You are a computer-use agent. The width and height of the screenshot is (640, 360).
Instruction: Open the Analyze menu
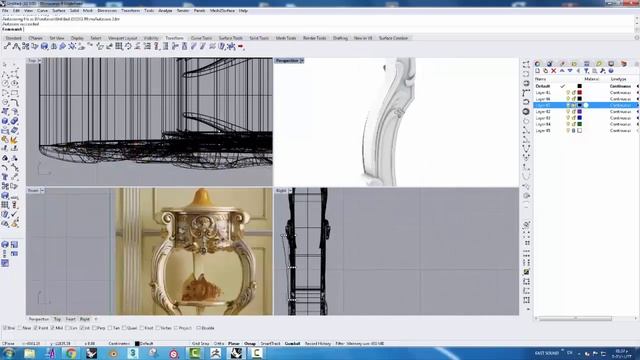click(165, 11)
